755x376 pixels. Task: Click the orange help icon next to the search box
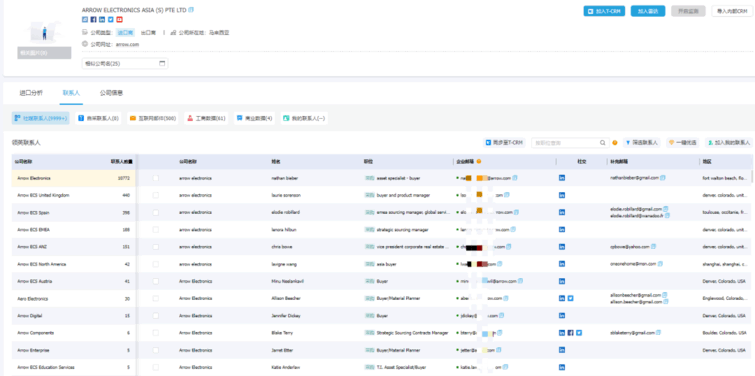pos(615,143)
